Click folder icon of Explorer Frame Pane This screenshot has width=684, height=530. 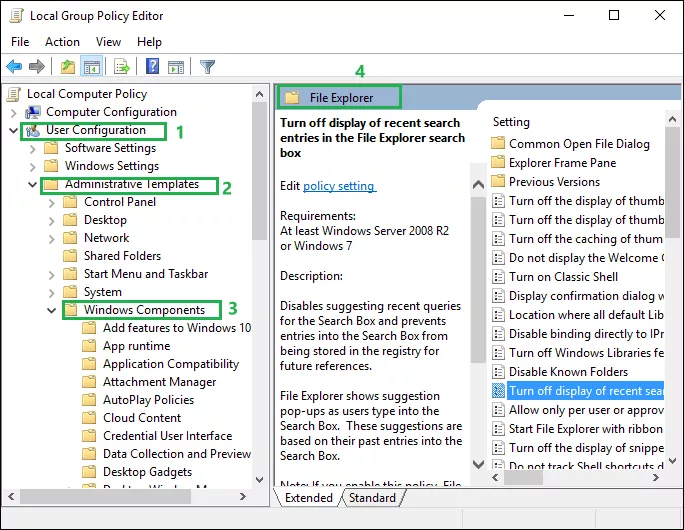(x=498, y=162)
